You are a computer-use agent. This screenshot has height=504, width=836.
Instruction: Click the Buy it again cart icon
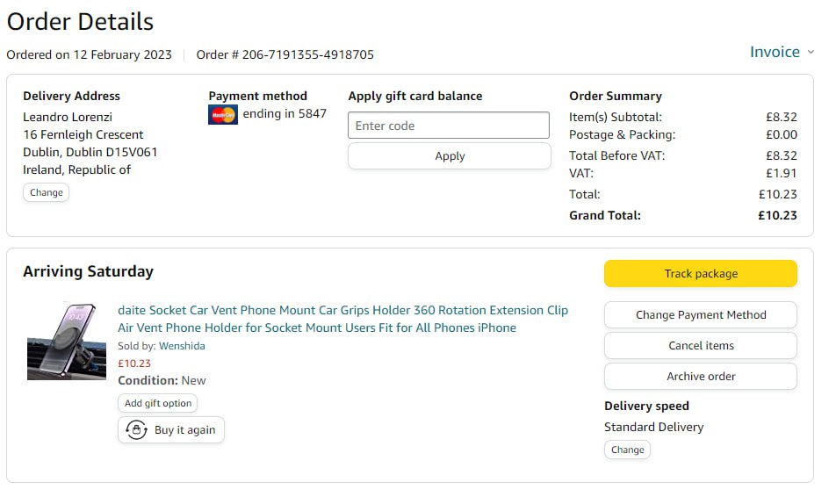point(136,430)
